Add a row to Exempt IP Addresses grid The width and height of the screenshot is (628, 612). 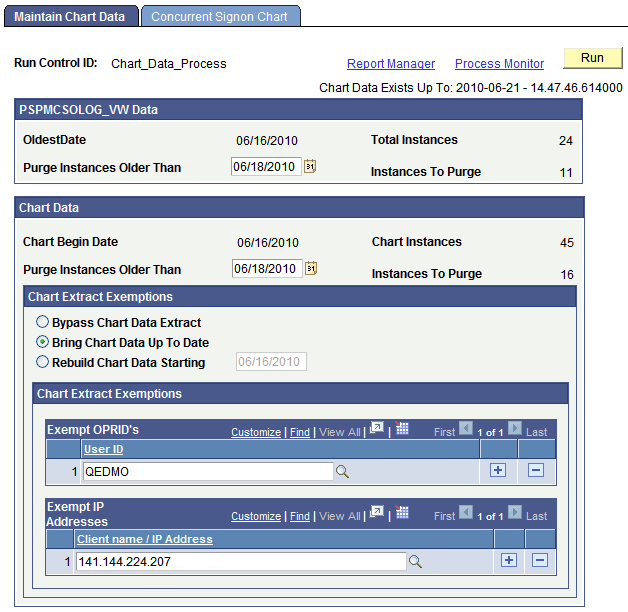(509, 560)
